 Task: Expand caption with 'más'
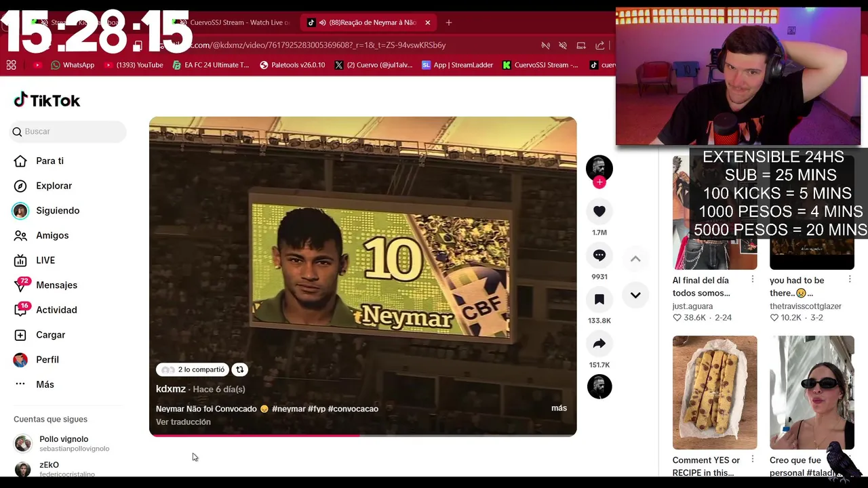point(559,408)
